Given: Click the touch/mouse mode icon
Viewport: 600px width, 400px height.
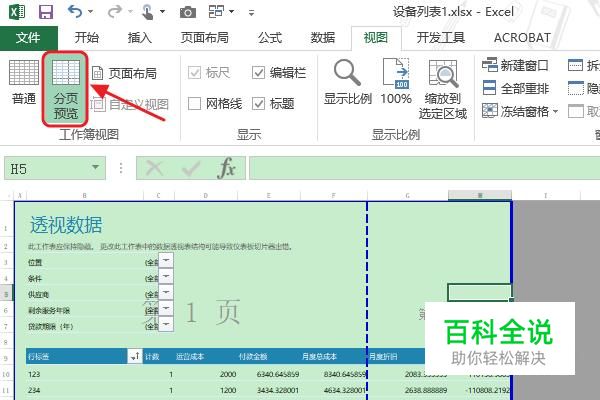Looking at the screenshot, I should coord(147,12).
